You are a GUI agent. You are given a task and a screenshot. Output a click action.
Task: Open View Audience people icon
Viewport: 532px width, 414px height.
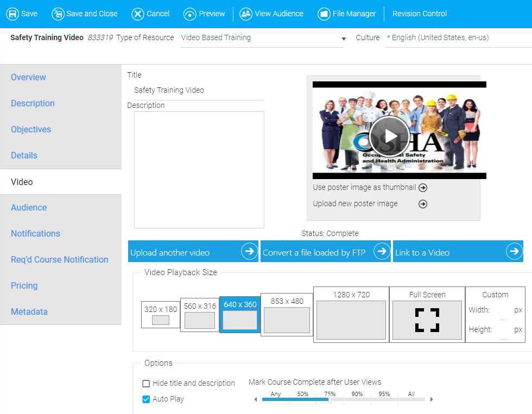point(246,14)
